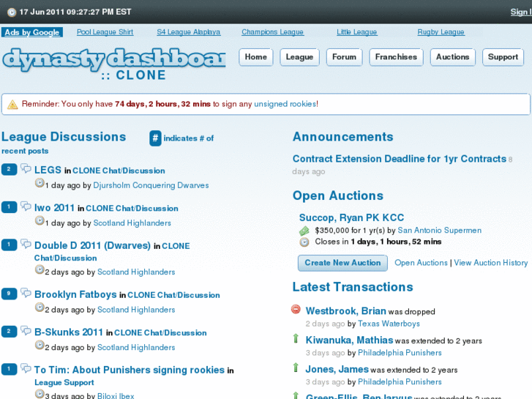532x399 pixels.
Task: Click the Ads by Google label
Action: [32, 33]
